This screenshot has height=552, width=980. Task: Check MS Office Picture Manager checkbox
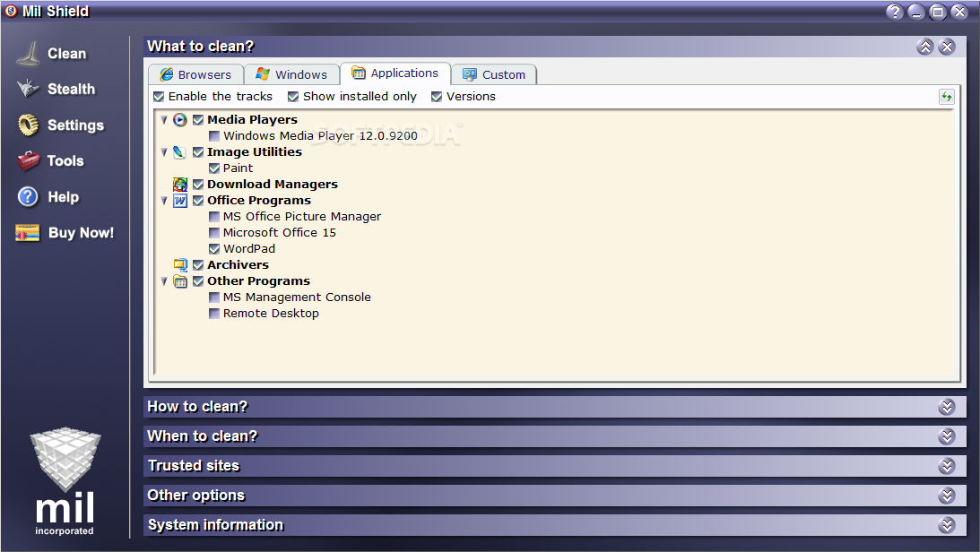coord(213,217)
